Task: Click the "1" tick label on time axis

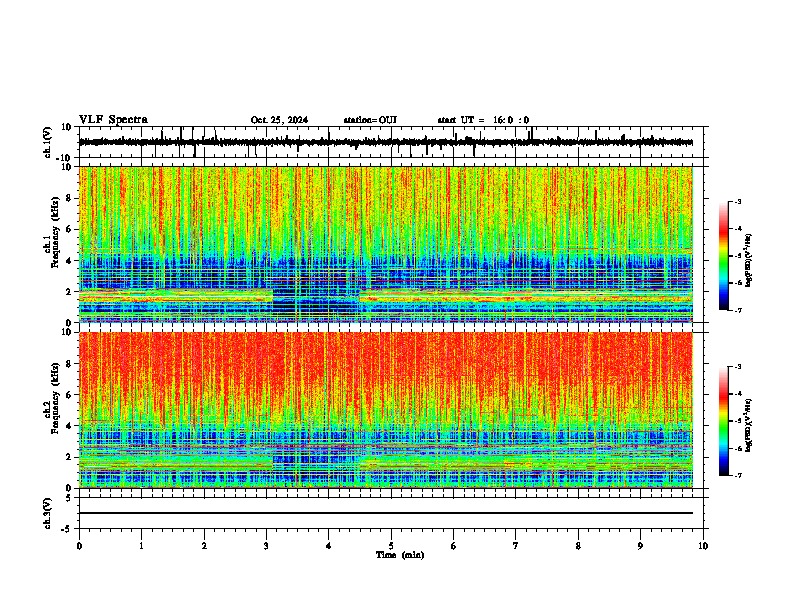Action: [x=141, y=546]
